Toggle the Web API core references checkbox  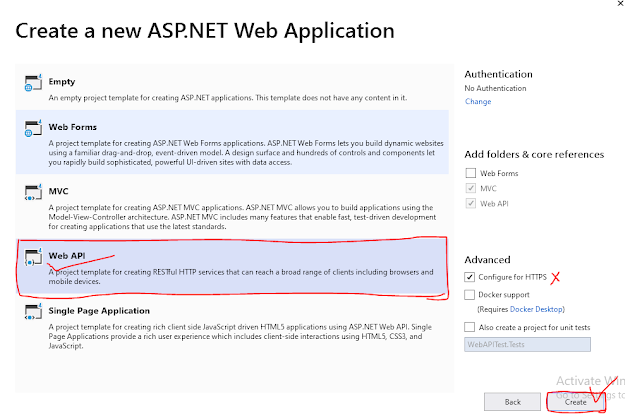tap(471, 203)
